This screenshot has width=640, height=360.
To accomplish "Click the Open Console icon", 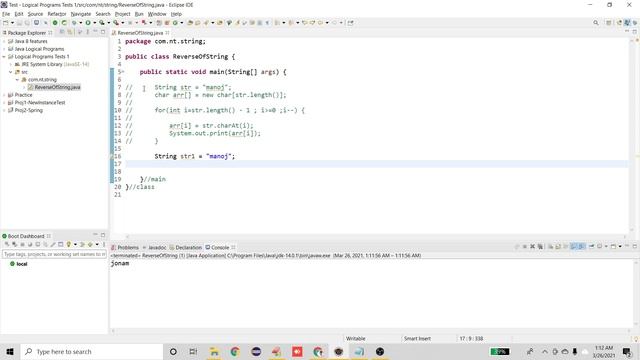I will coord(613,247).
